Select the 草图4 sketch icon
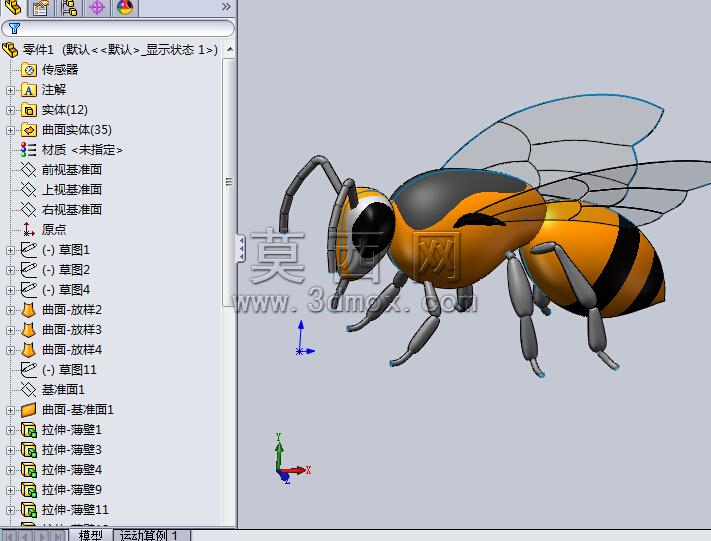The height and width of the screenshot is (541, 711). (x=29, y=289)
